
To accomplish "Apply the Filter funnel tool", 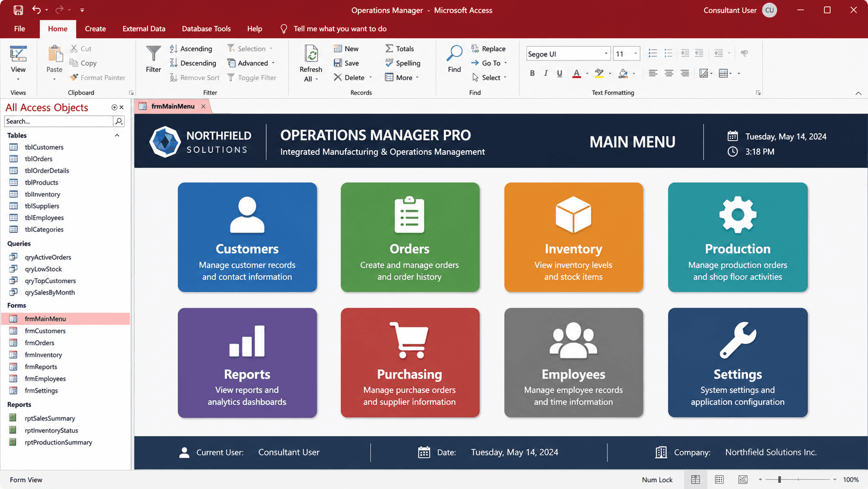I will (153, 59).
